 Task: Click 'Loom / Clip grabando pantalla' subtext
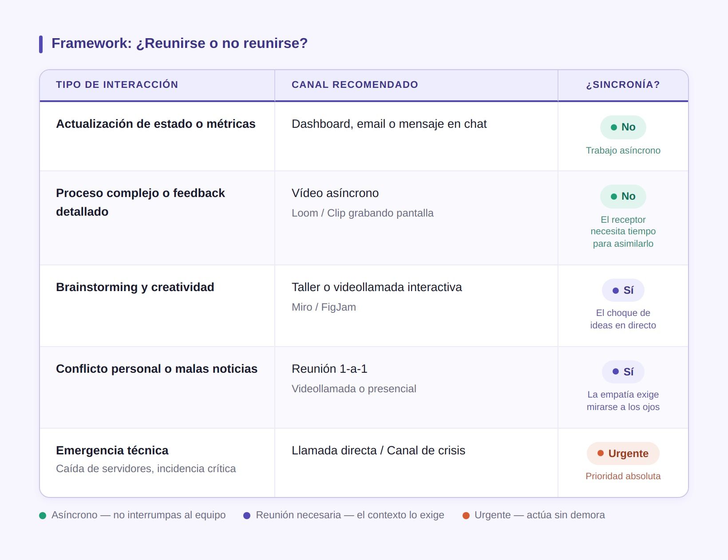(x=363, y=213)
